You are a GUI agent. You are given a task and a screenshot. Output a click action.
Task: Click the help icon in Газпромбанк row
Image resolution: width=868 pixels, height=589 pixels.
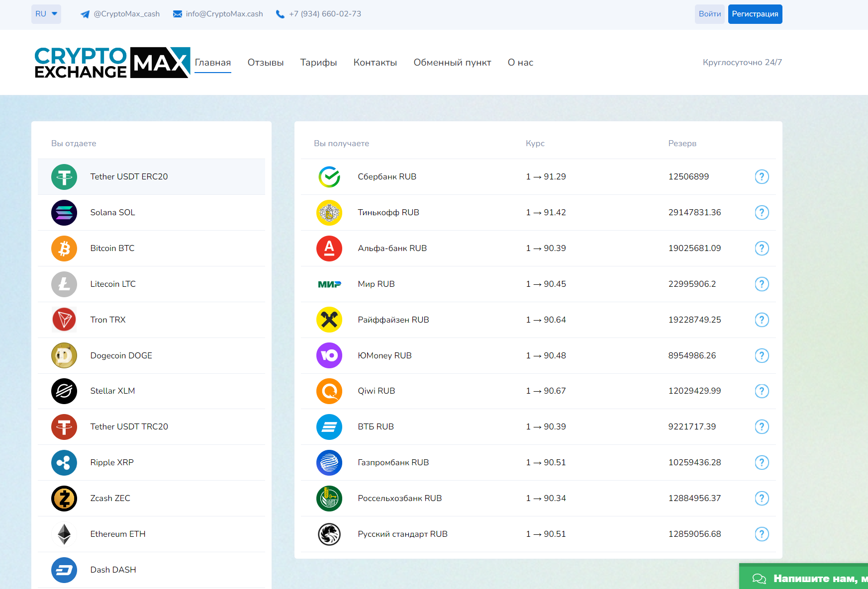(762, 463)
